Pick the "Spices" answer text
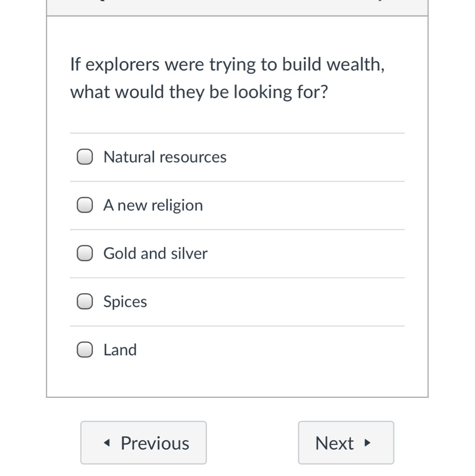475x476 pixels. 125,302
